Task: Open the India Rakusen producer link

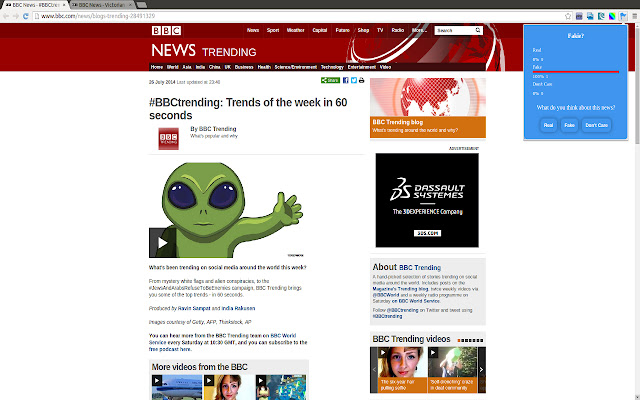Action: 238,309
